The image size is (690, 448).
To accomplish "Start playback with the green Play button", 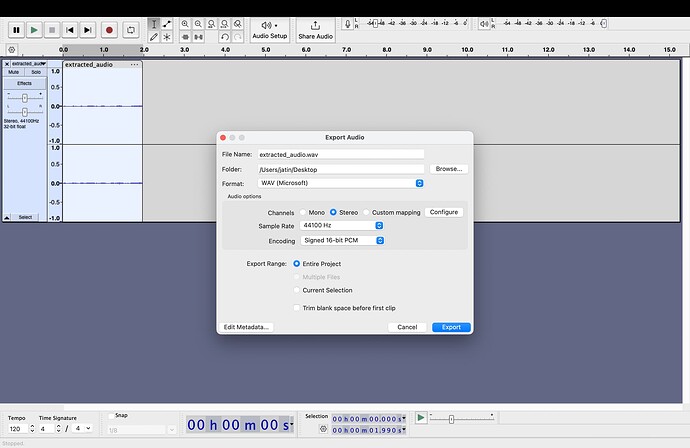I will coord(34,30).
